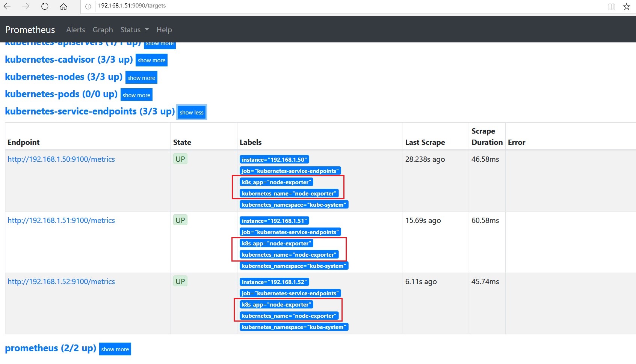Open the Help page
The height and width of the screenshot is (364, 636).
point(164,30)
